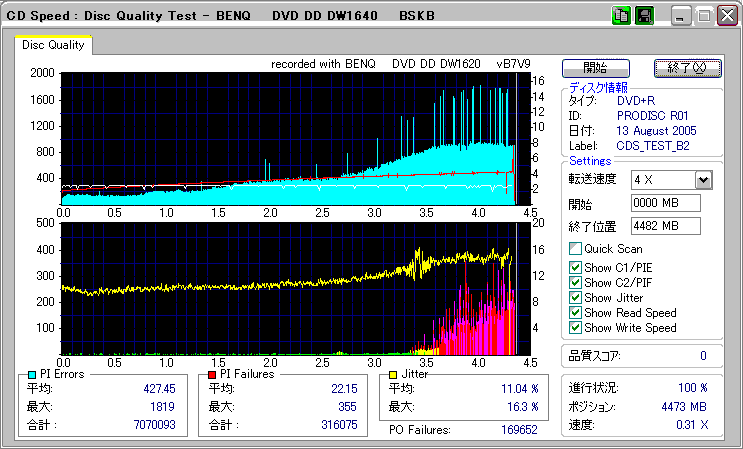The image size is (743, 449).
Task: Disable Show Jitter checkbox
Action: 575,297
